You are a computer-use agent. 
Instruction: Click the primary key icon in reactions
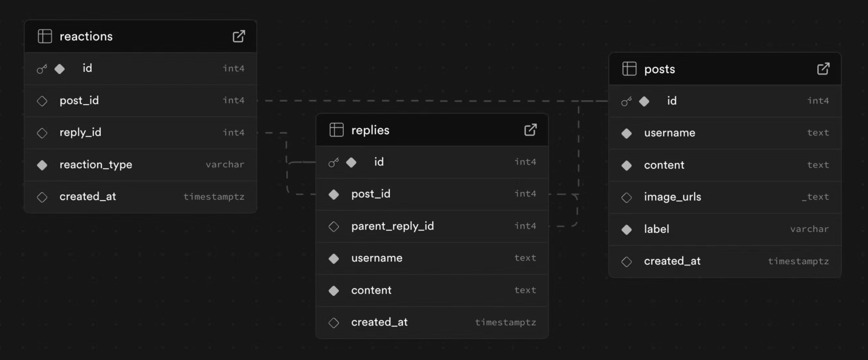coord(42,69)
